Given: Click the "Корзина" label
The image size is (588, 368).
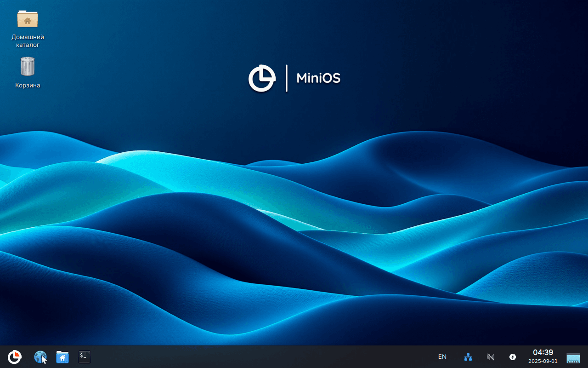Looking at the screenshot, I should tap(28, 86).
